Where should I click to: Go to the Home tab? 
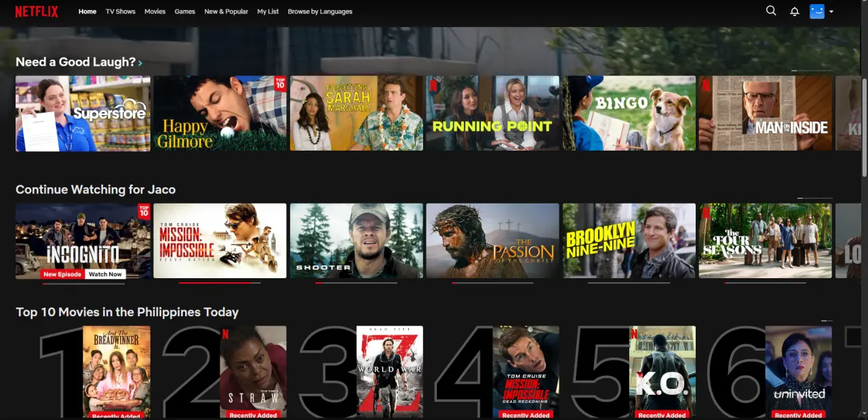pos(87,12)
